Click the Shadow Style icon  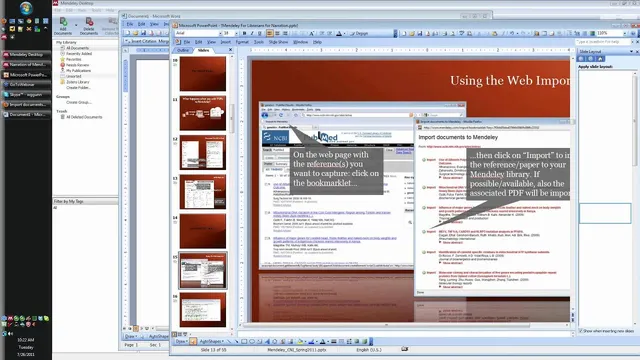[357, 342]
